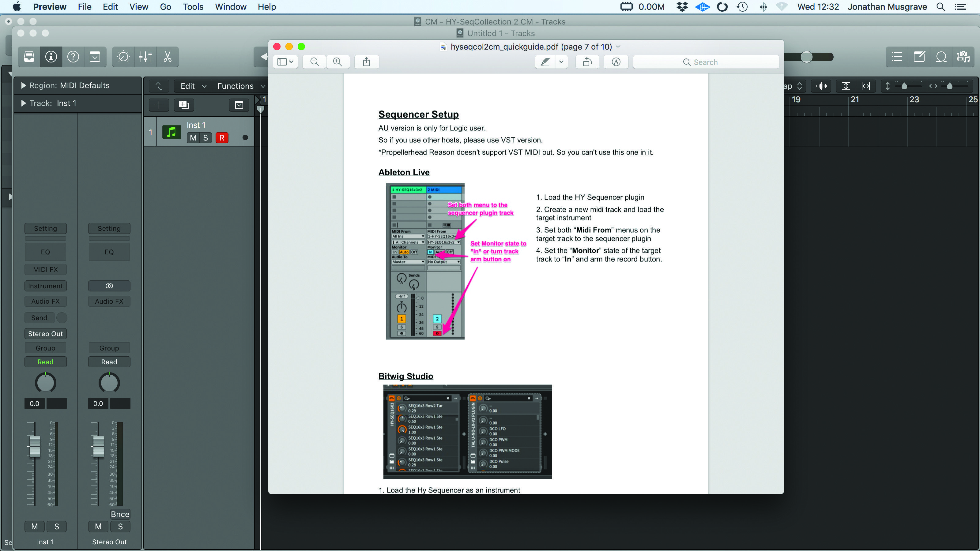The height and width of the screenshot is (551, 980).
Task: Open highlight color dropdown arrow in Preview
Action: [x=561, y=62]
